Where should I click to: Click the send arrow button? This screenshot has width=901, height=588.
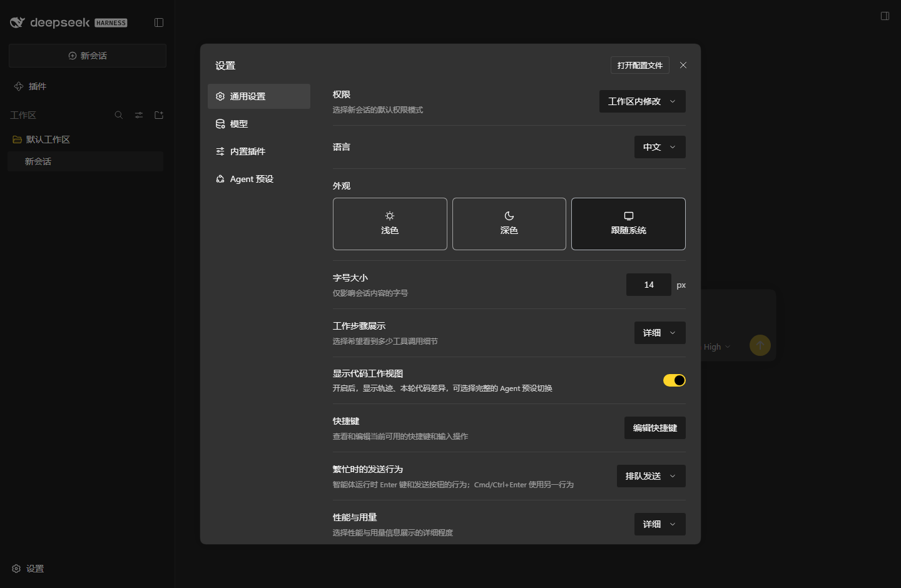[760, 345]
